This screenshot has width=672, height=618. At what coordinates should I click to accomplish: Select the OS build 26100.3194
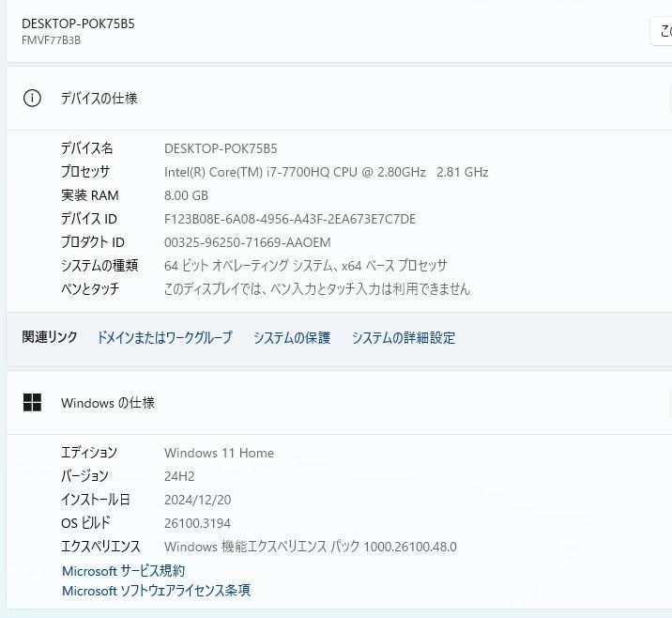[198, 523]
